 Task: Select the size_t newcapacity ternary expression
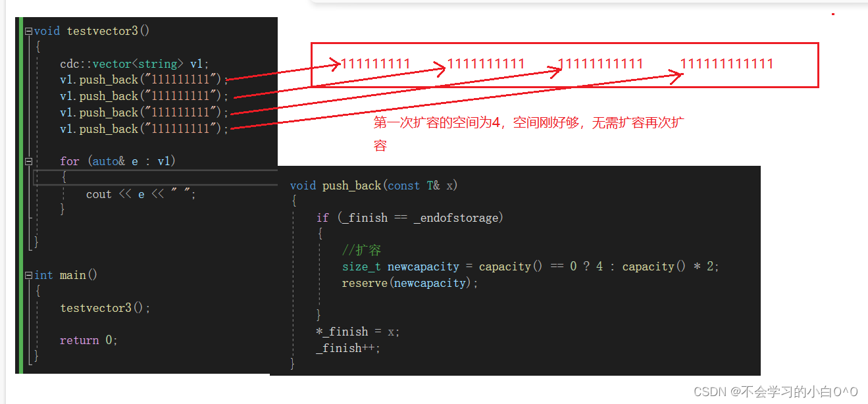pyautogui.click(x=526, y=266)
